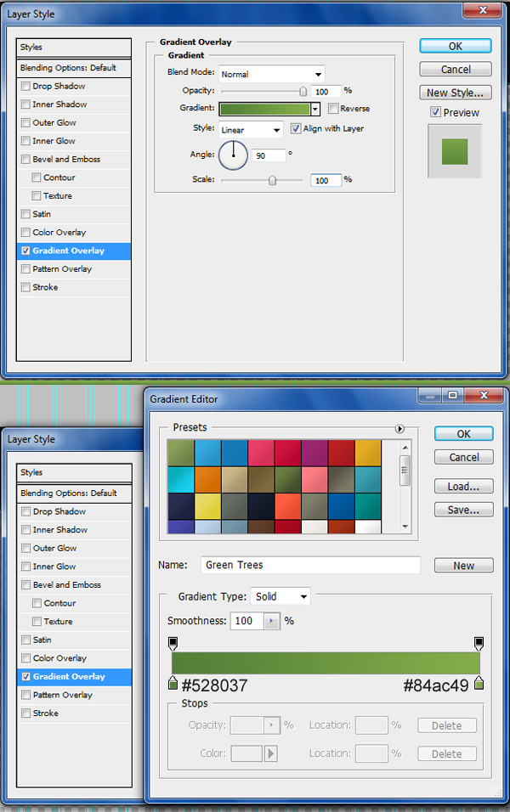
Task: Click the Scale percent field showing 100
Action: click(x=326, y=180)
